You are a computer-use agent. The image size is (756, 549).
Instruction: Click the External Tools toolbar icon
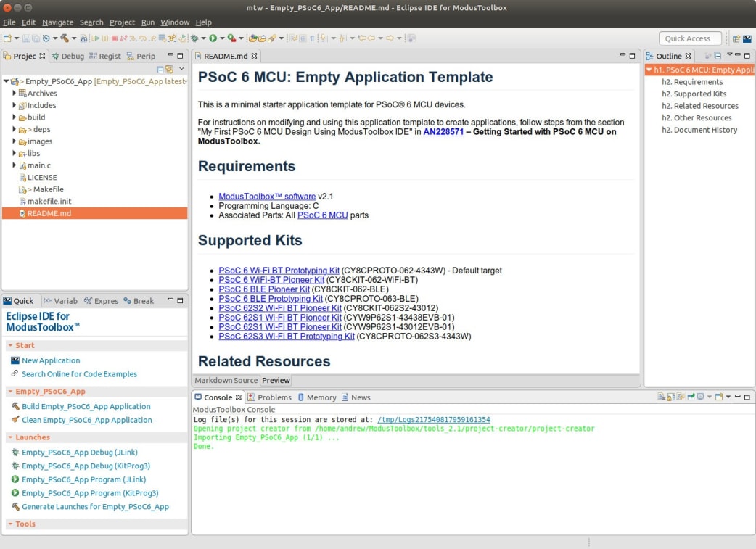[x=231, y=38]
